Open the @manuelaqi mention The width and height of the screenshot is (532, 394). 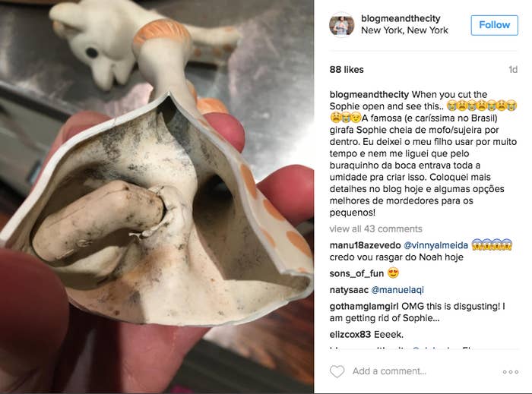(x=397, y=290)
